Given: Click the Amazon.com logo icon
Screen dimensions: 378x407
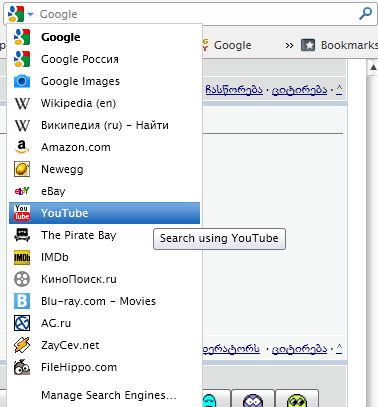Looking at the screenshot, I should click(x=22, y=147).
